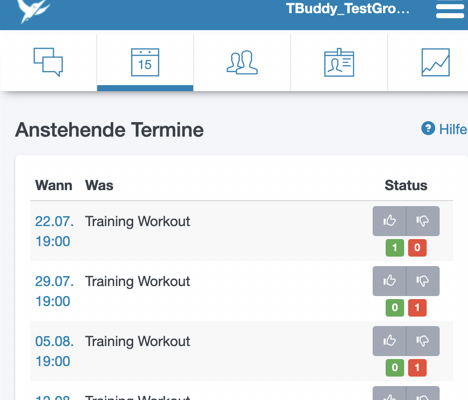The image size is (468, 400).
Task: Decline the 29.07. training with thumbs down
Action: [x=423, y=281]
